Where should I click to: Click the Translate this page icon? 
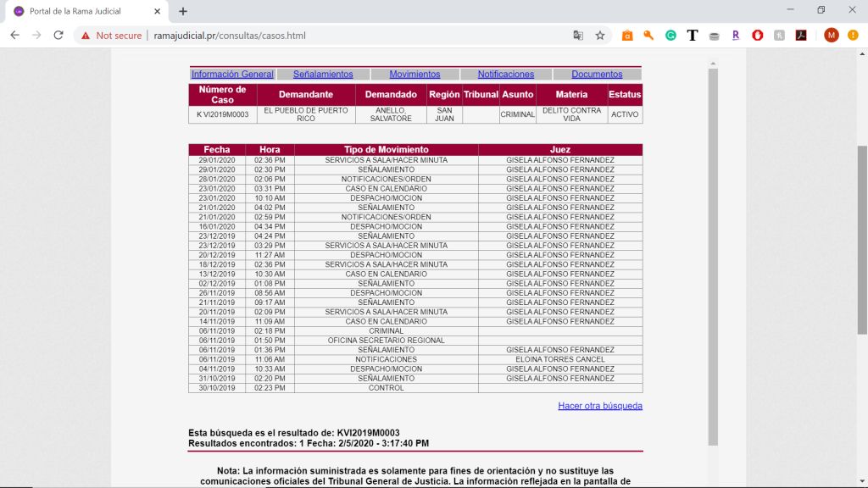[578, 36]
